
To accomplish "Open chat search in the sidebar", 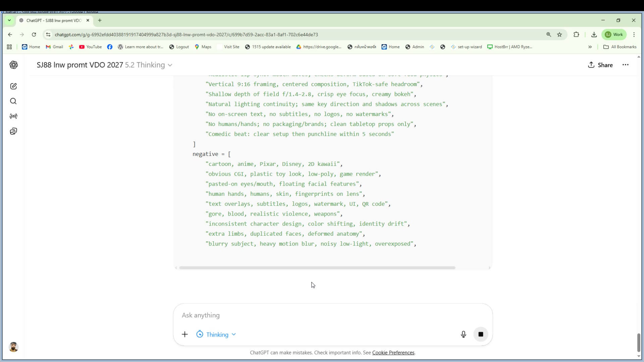I will coord(13,101).
